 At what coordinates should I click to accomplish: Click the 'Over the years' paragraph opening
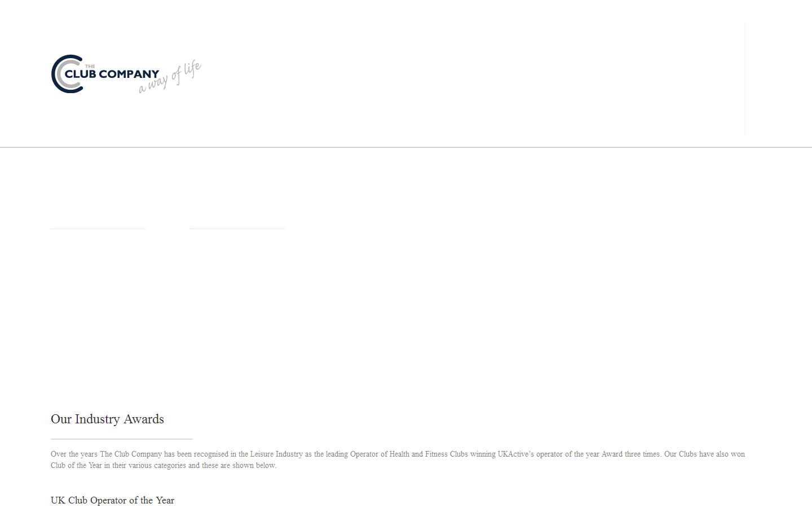(74, 454)
